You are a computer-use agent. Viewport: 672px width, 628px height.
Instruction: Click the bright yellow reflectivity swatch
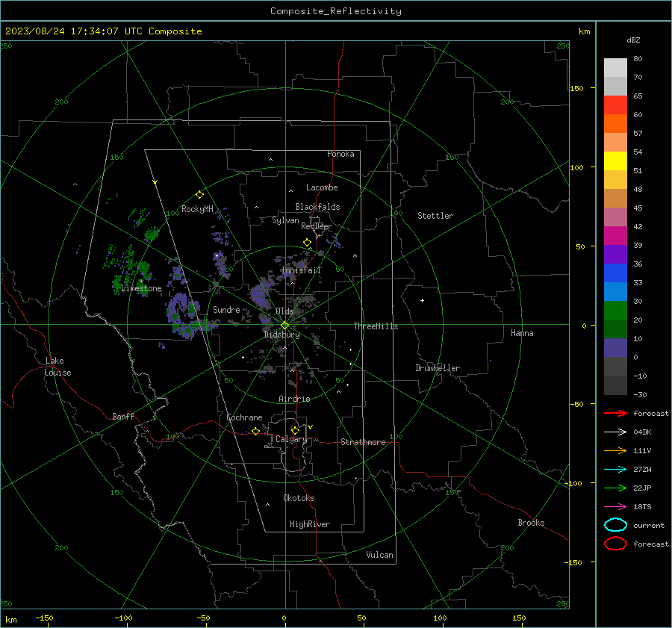coord(615,161)
